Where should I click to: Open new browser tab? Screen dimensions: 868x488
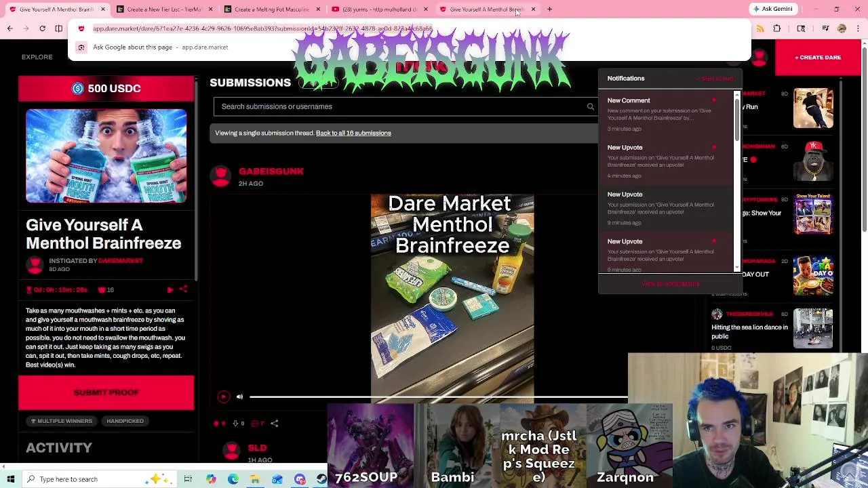549,9
